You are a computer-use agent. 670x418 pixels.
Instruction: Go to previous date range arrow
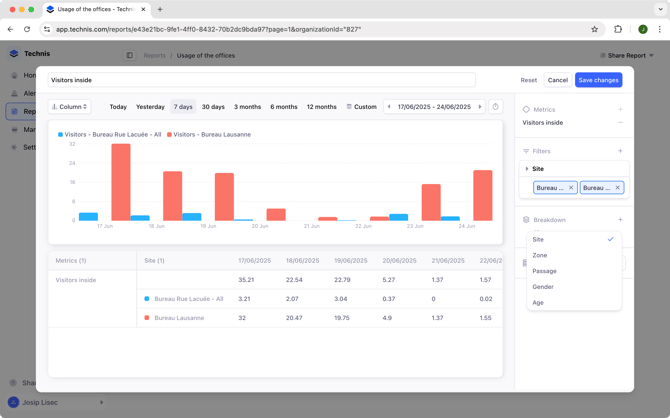tap(389, 107)
